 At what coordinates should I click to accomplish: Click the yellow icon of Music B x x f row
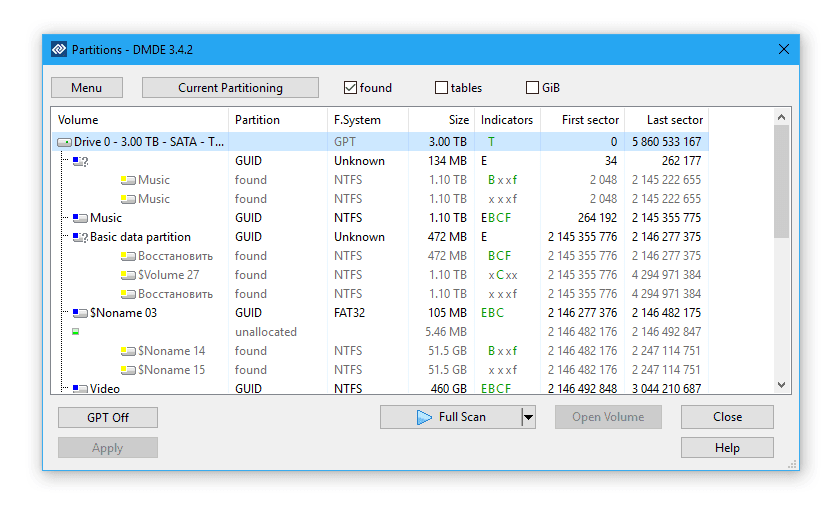coord(128,180)
